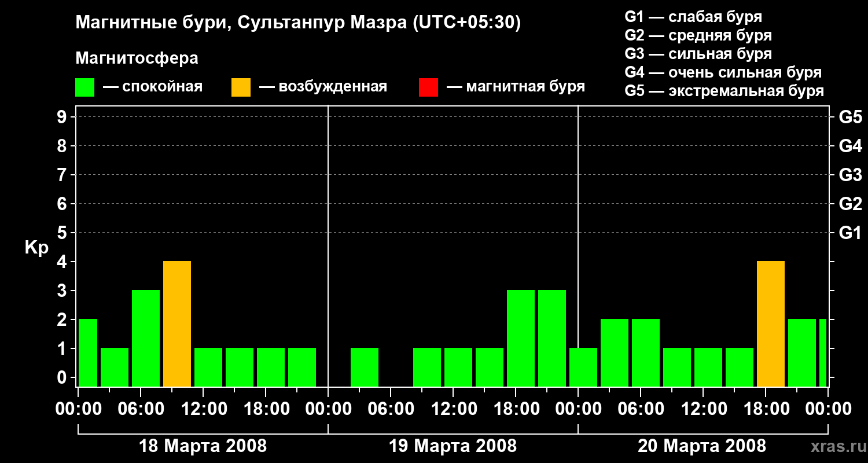The width and height of the screenshot is (868, 463).
Task: Click the 'G2' label on right axis
Action: tap(851, 204)
